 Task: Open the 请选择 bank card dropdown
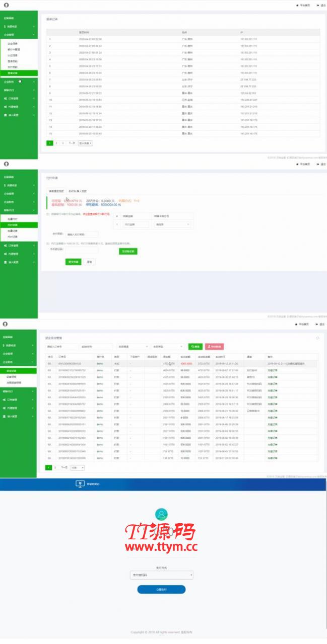coord(173,224)
